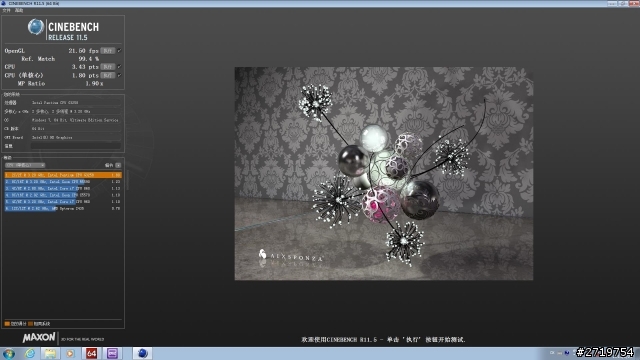Open Windows Explorer folder taskbar icon
This screenshot has width=640, height=360.
coord(50,353)
